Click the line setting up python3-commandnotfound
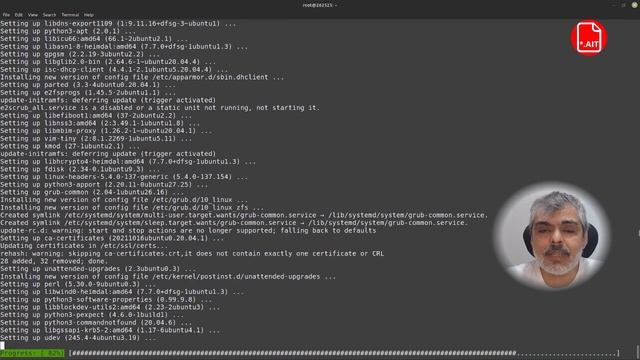This screenshot has height=360, width=640. 96,322
